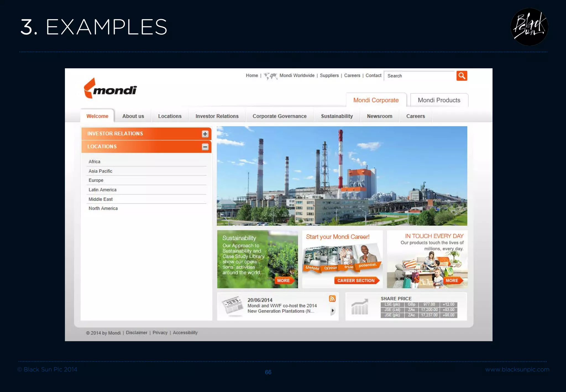Open the RSS feed icon
Viewport: 566px width, 392px height.
(x=332, y=299)
